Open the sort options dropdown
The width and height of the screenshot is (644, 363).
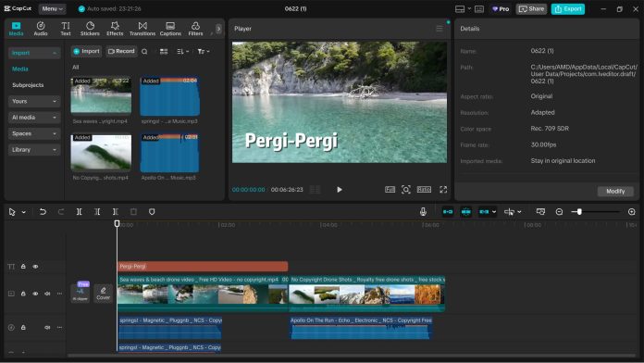(x=183, y=52)
